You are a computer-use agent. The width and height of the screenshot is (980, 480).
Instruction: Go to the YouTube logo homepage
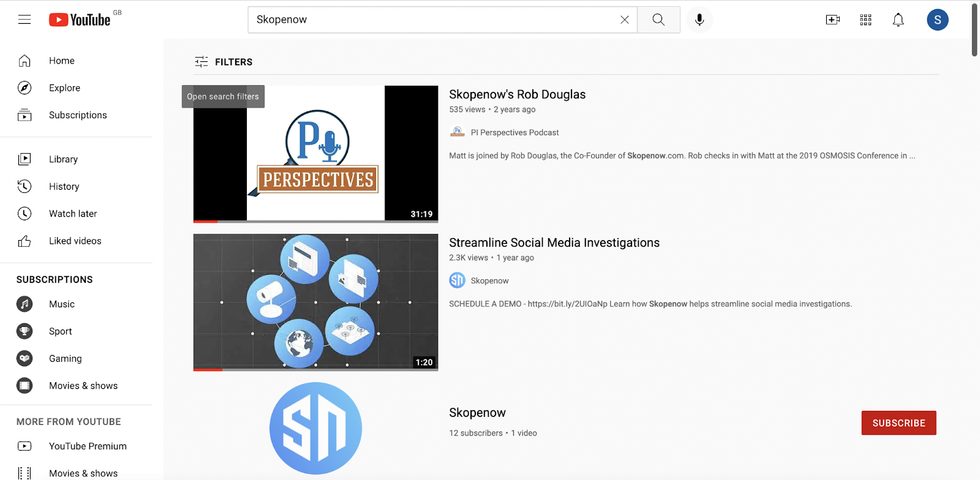(80, 20)
